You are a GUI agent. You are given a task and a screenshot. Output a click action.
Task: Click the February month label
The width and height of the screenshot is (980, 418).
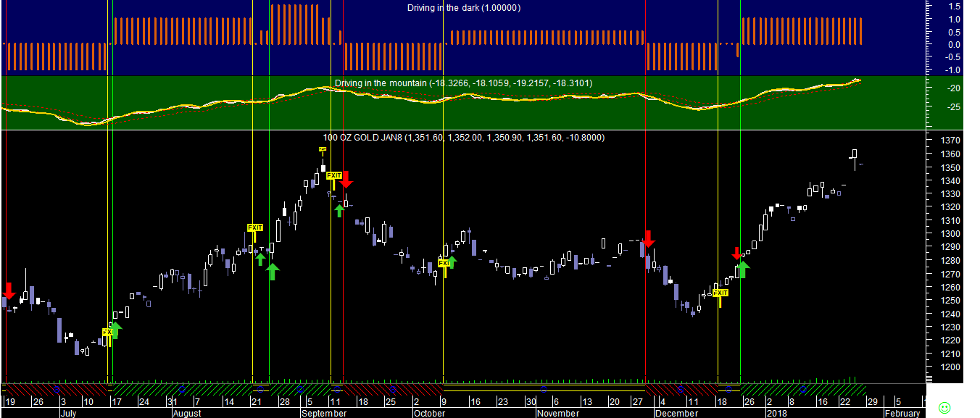[902, 414]
